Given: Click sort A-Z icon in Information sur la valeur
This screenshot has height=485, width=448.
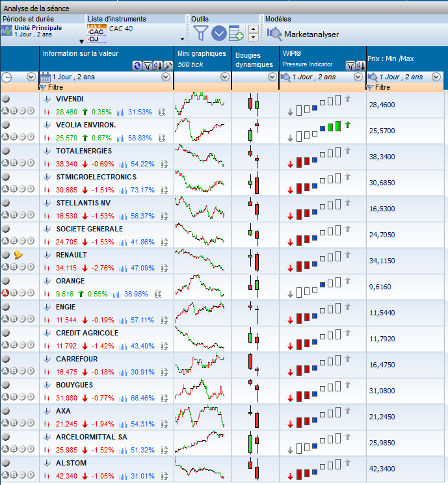Looking at the screenshot, I should click(x=158, y=66).
